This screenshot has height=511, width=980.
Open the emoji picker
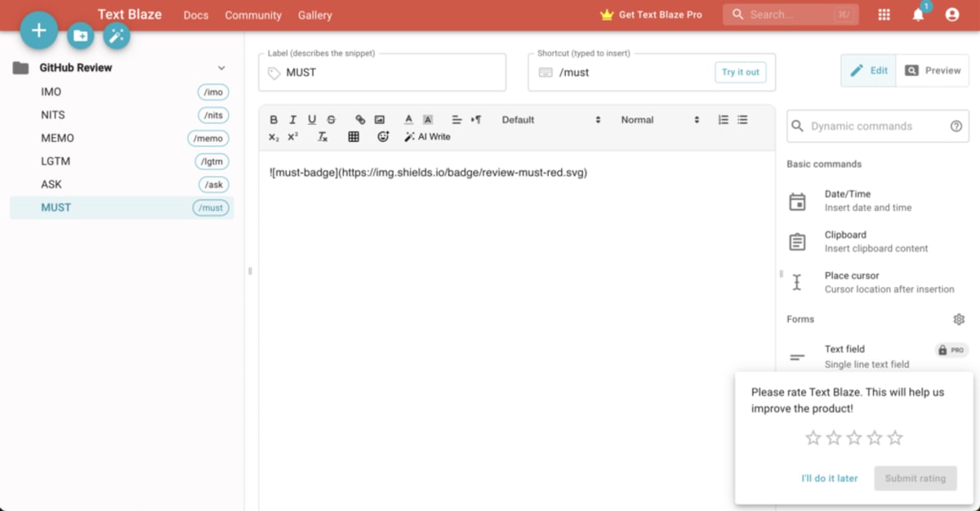tap(383, 137)
